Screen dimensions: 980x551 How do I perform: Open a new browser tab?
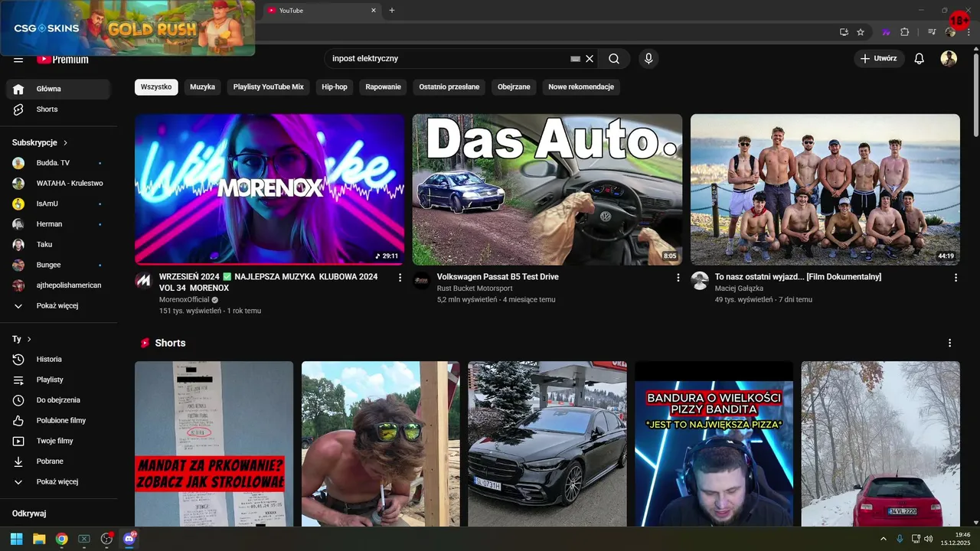point(392,10)
